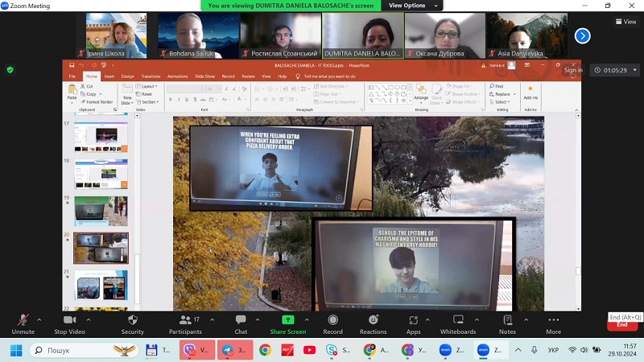Select slide 21 thumbnail
This screenshot has height=362, width=644.
click(101, 286)
